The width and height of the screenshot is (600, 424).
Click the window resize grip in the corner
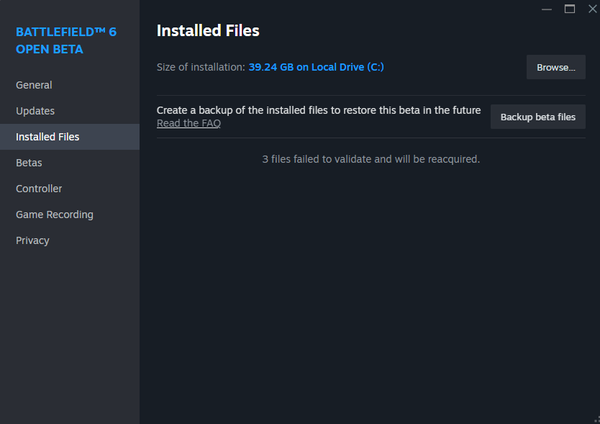597,420
